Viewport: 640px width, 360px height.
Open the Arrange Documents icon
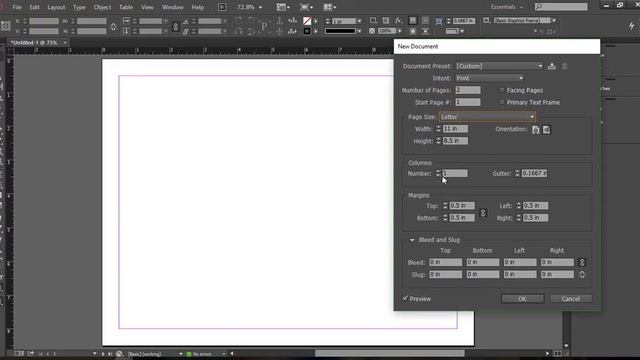[330, 7]
